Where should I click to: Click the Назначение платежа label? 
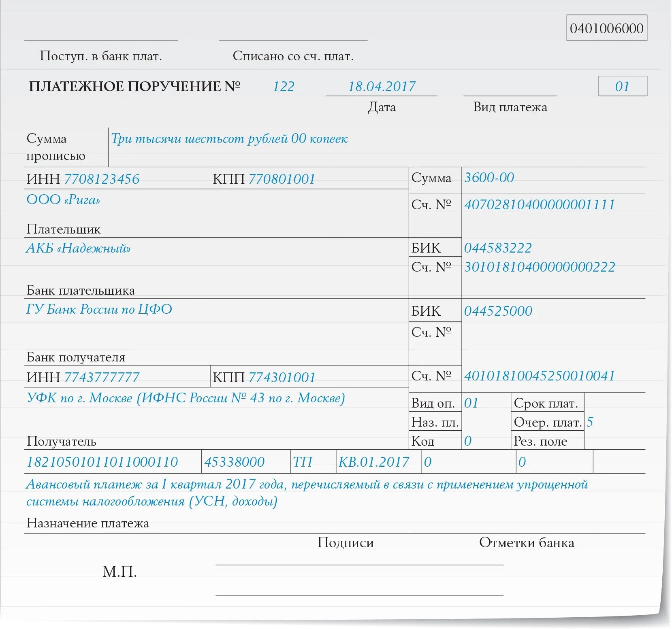pyautogui.click(x=88, y=523)
